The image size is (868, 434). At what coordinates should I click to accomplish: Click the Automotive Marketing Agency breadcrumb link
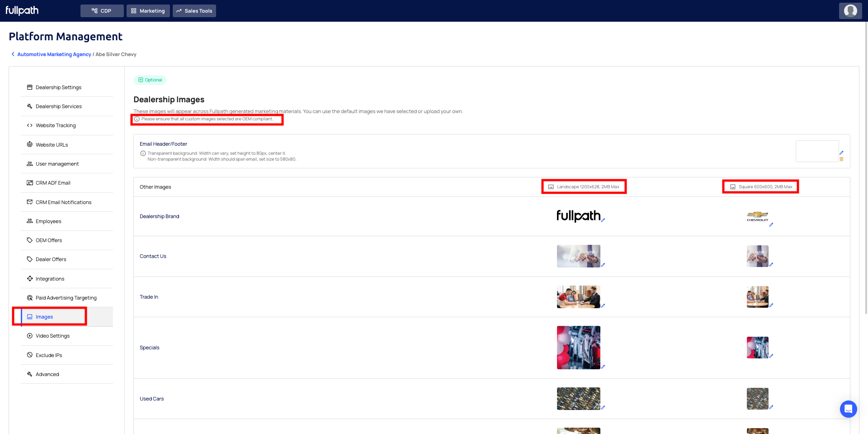(x=54, y=54)
